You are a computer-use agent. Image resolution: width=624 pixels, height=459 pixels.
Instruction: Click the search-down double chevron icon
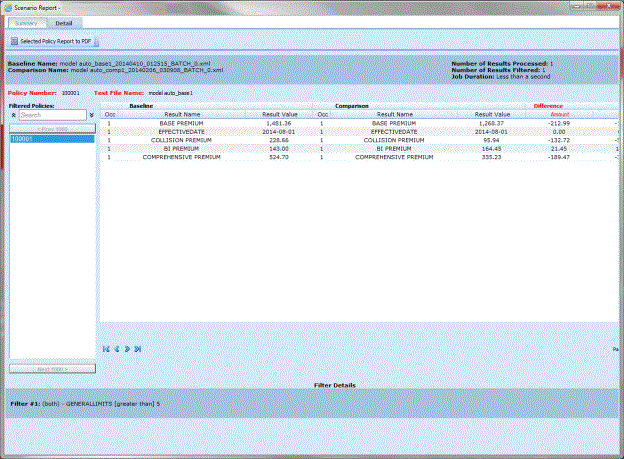point(92,115)
